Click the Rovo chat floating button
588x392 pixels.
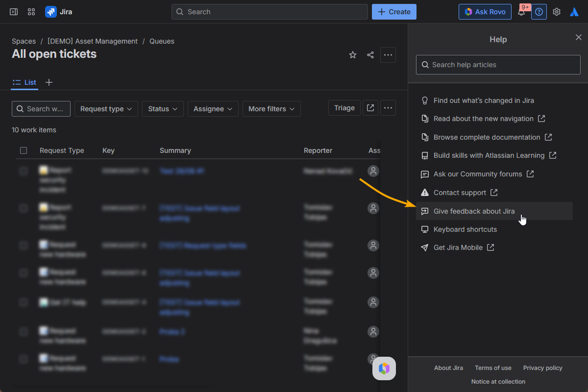pos(384,368)
